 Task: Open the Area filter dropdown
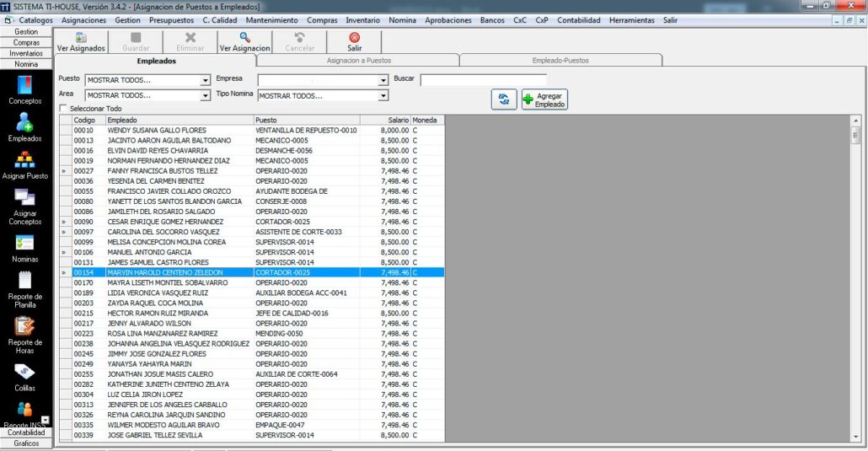pyautogui.click(x=206, y=96)
